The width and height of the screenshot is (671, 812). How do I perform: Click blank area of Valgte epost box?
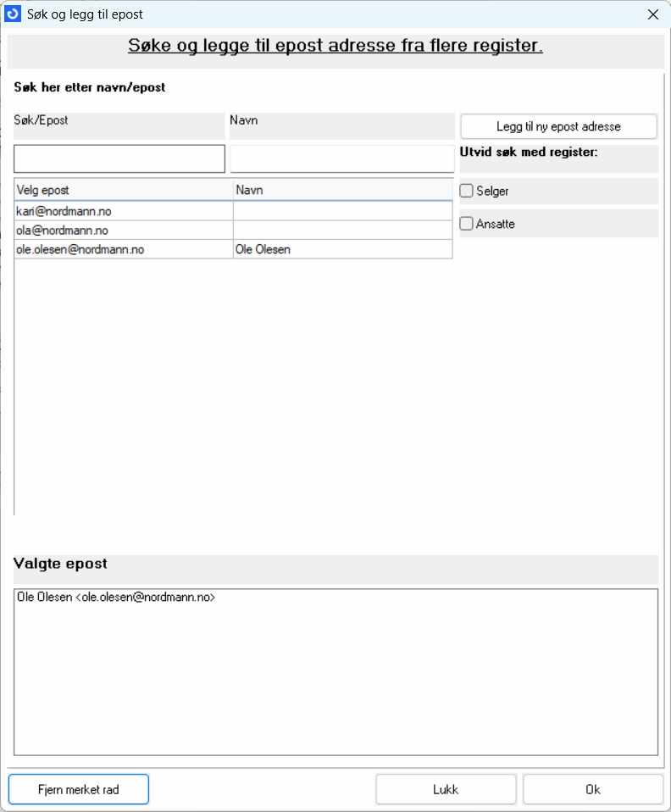pyautogui.click(x=335, y=687)
